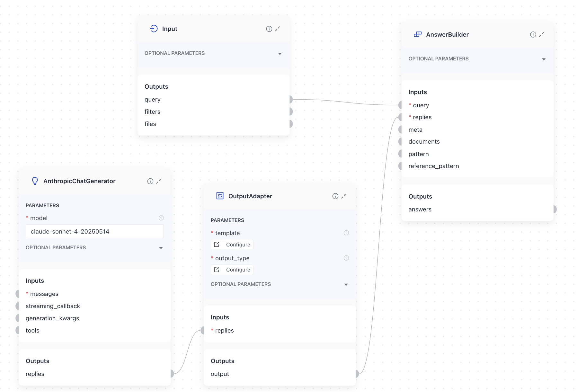Click the replies output port on AnthropicChatGenerator

[x=172, y=374]
